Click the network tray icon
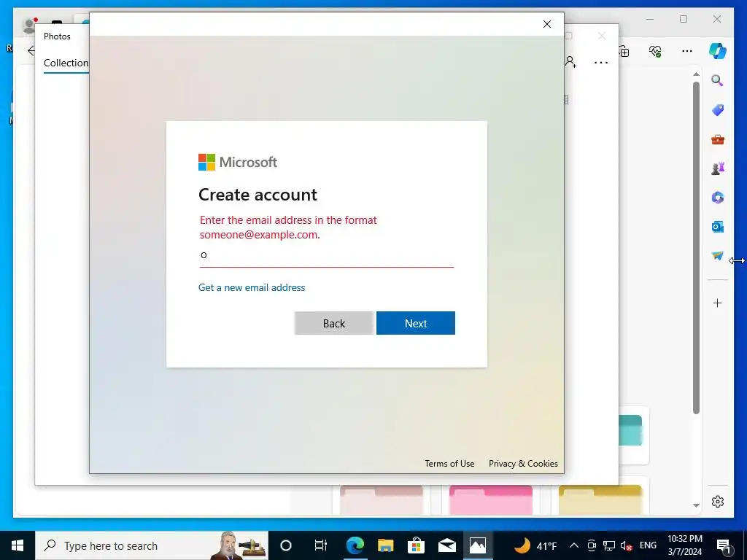The width and height of the screenshot is (747, 560). [609, 545]
